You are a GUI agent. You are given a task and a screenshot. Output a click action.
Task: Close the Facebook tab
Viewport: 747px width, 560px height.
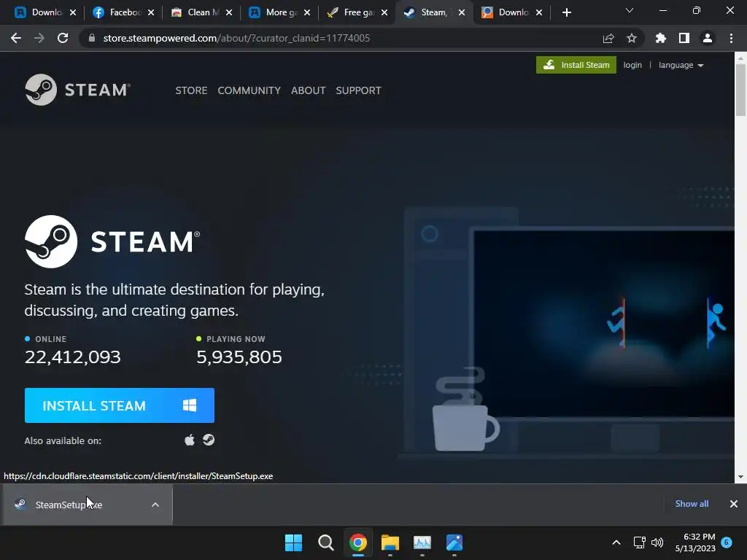pyautogui.click(x=151, y=12)
